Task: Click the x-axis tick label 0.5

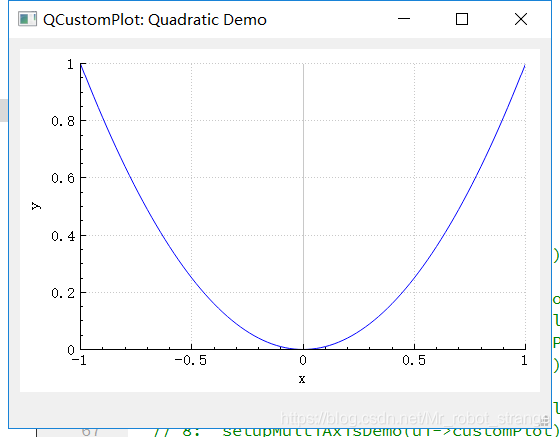Action: (x=414, y=360)
